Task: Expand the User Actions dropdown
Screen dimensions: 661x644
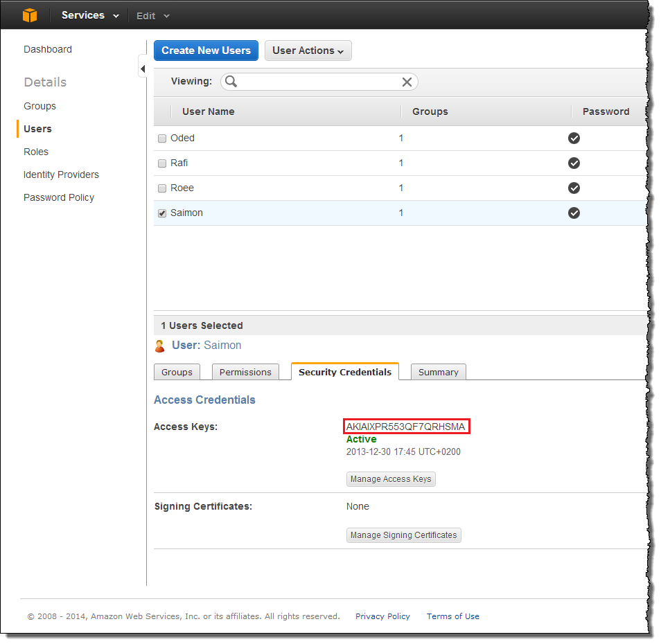Action: (308, 51)
